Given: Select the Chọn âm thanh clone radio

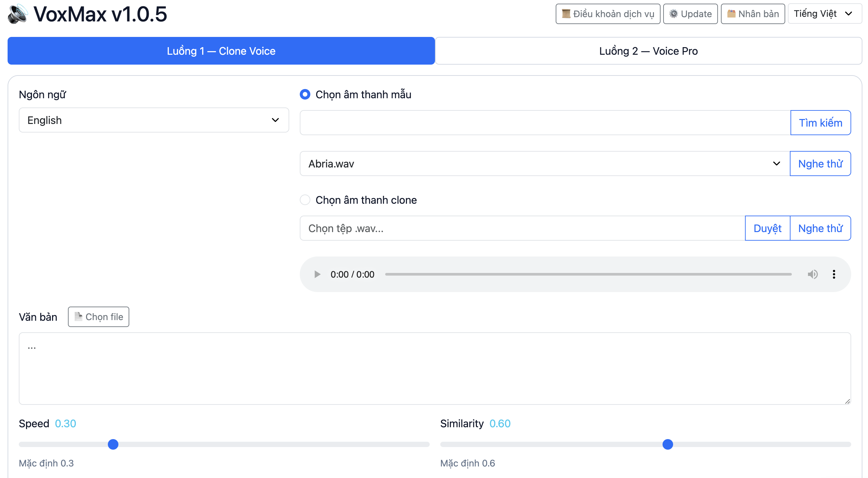Looking at the screenshot, I should [x=305, y=200].
